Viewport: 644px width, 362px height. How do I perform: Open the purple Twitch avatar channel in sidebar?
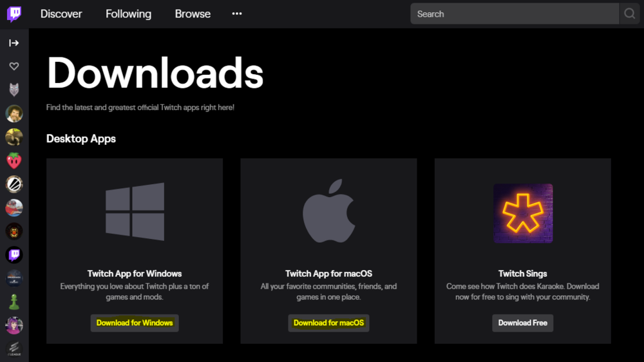coord(14,255)
